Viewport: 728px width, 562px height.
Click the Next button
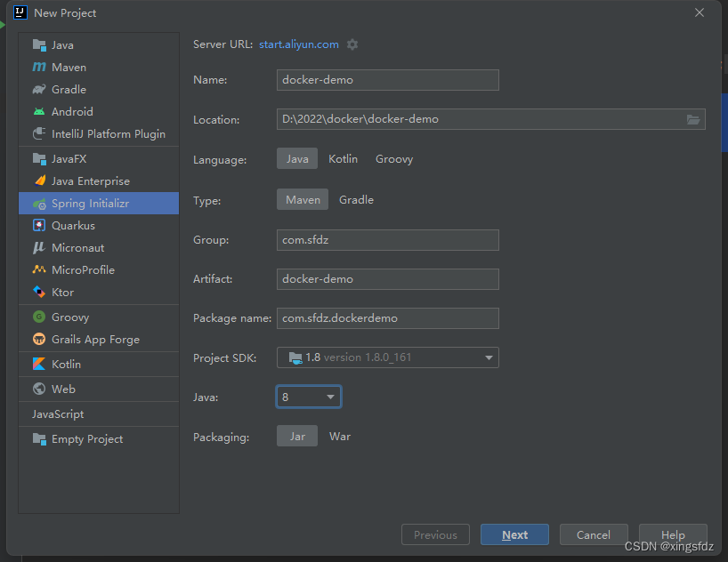514,534
